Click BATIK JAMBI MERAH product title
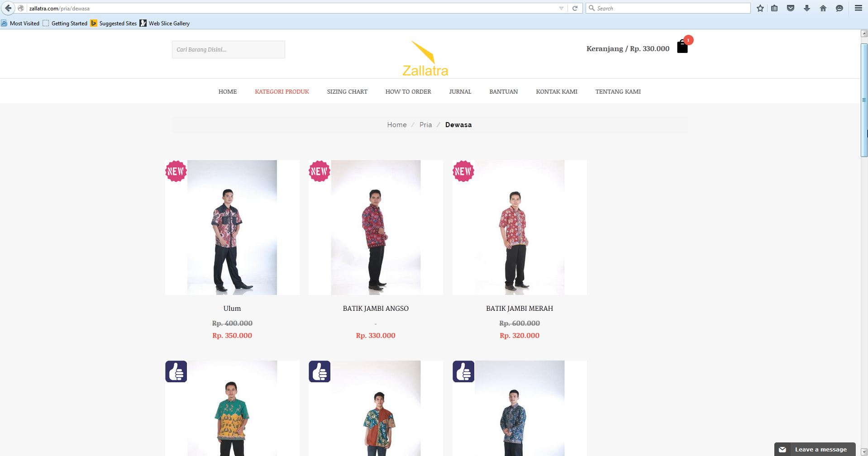868x456 pixels. tap(520, 309)
